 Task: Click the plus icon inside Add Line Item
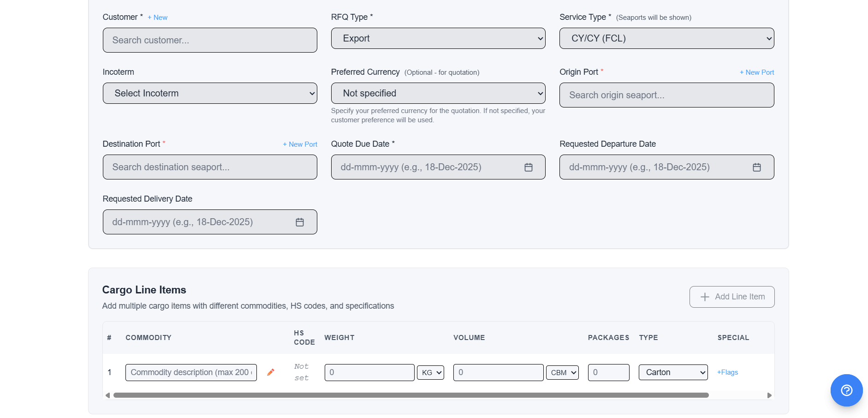point(704,297)
